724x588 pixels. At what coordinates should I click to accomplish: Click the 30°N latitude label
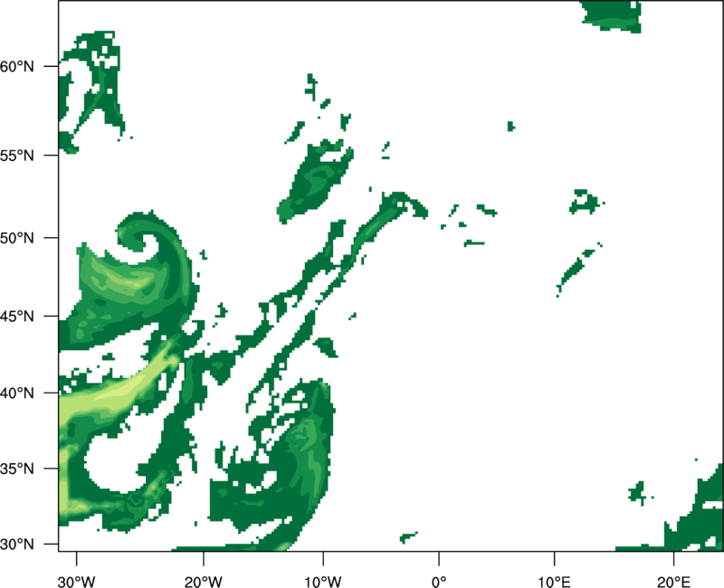click(x=17, y=545)
